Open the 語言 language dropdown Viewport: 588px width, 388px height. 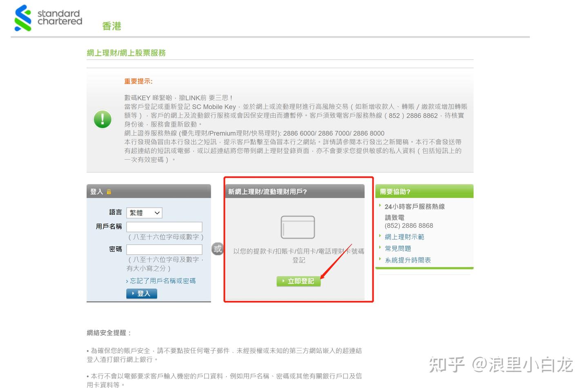click(144, 213)
